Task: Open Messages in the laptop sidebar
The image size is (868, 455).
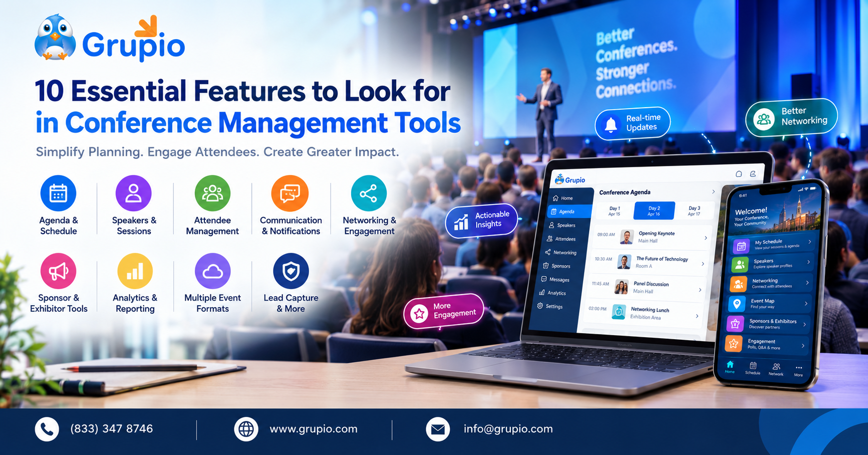Action: tap(555, 280)
